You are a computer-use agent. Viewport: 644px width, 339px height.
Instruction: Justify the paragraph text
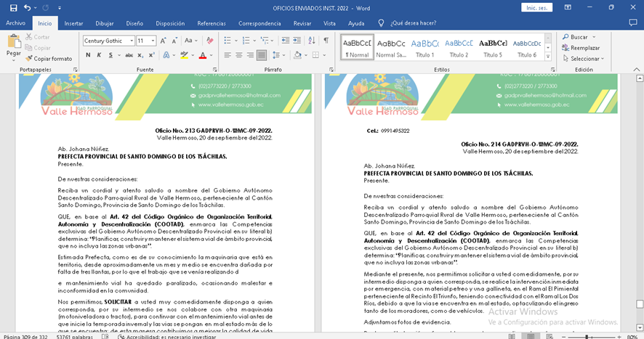point(262,55)
